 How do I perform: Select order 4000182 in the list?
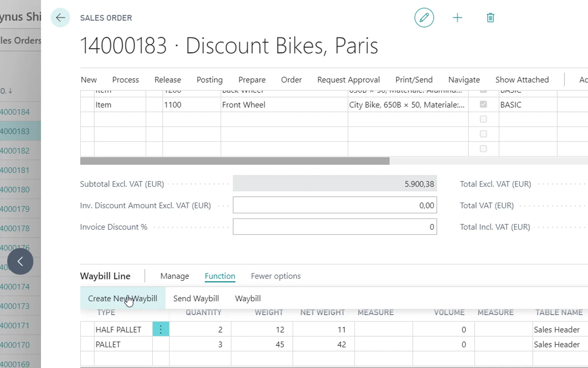[x=15, y=151]
